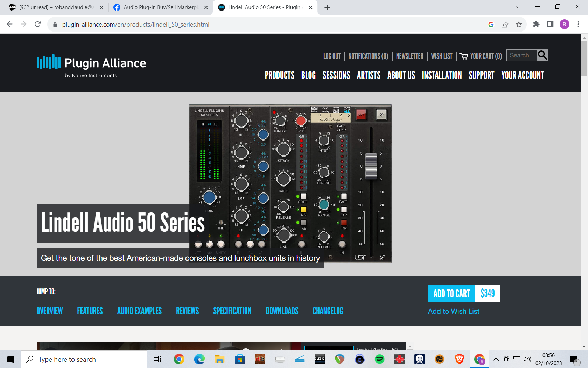588x368 pixels.
Task: Open the NEWSLETTER link
Action: tap(409, 56)
